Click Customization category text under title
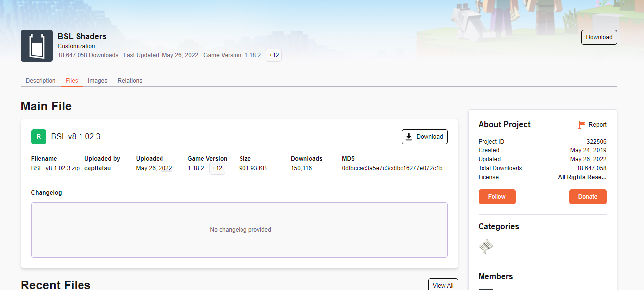The image size is (644, 290). pyautogui.click(x=76, y=46)
